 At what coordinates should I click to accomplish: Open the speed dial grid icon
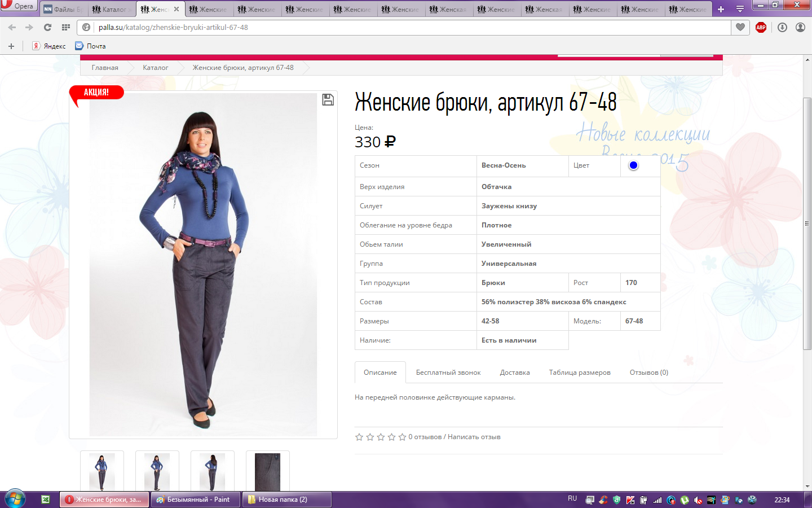coord(66,27)
